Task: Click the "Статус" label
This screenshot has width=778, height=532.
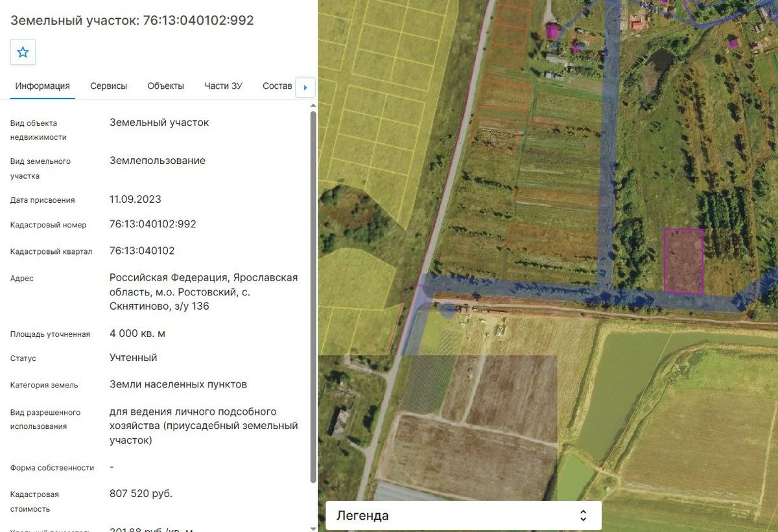Action: [23, 358]
